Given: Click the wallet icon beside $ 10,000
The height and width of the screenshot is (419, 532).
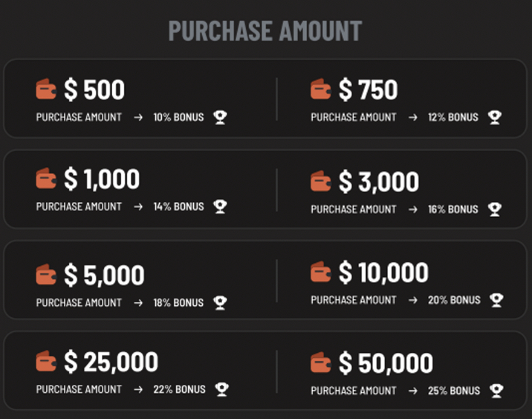Looking at the screenshot, I should click(x=321, y=272).
